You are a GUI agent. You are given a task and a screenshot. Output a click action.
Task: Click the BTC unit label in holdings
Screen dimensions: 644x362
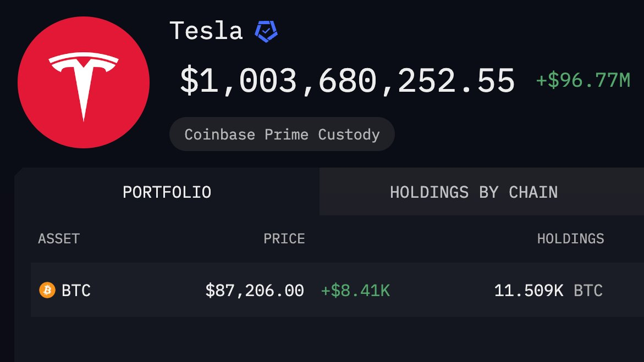[x=588, y=290]
